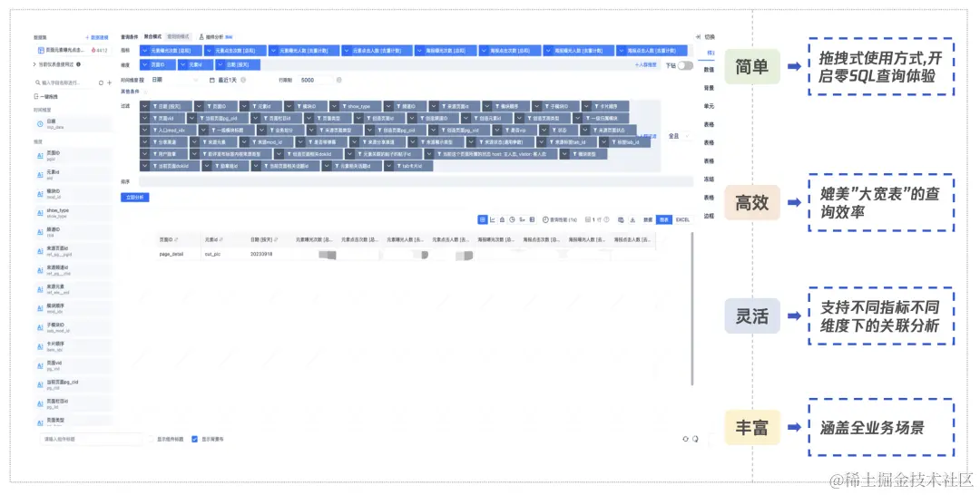Open dropdown arrow of 元素曝光次数 [总和] metric
The height and width of the screenshot is (495, 980).
tap(145, 51)
